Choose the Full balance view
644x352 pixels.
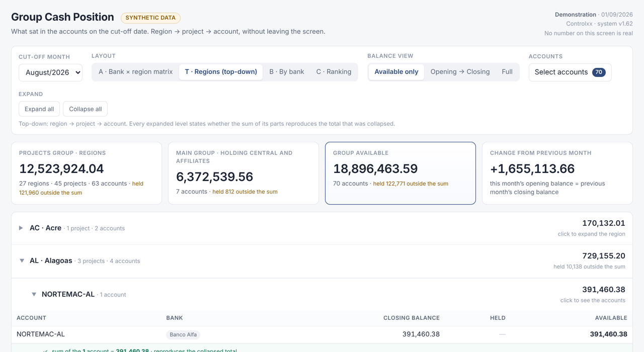[x=507, y=72]
